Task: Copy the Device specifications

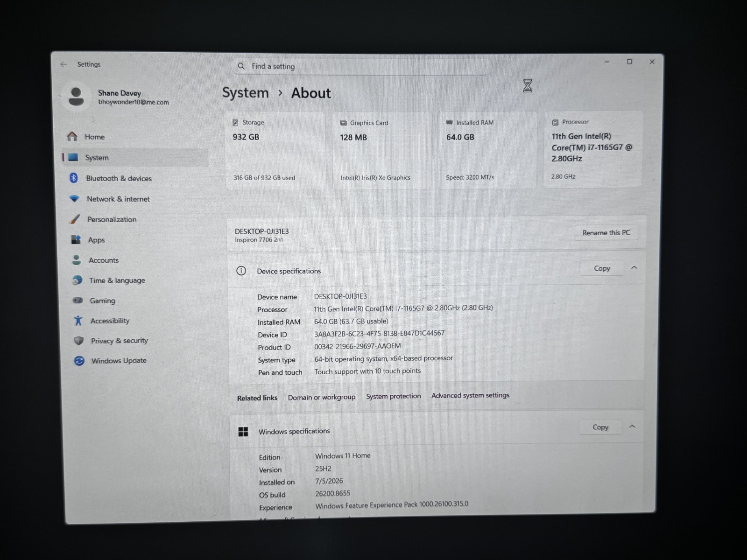Action: (602, 268)
